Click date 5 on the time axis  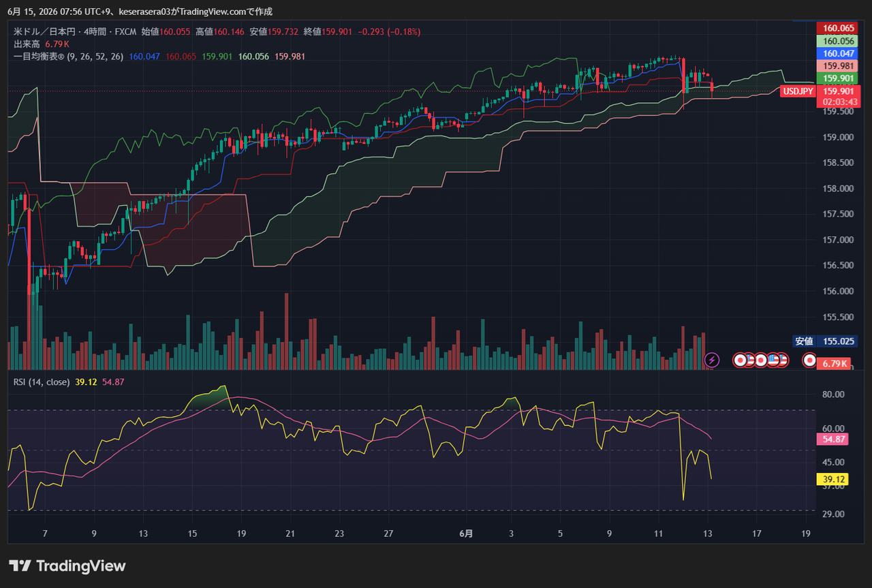pos(560,534)
